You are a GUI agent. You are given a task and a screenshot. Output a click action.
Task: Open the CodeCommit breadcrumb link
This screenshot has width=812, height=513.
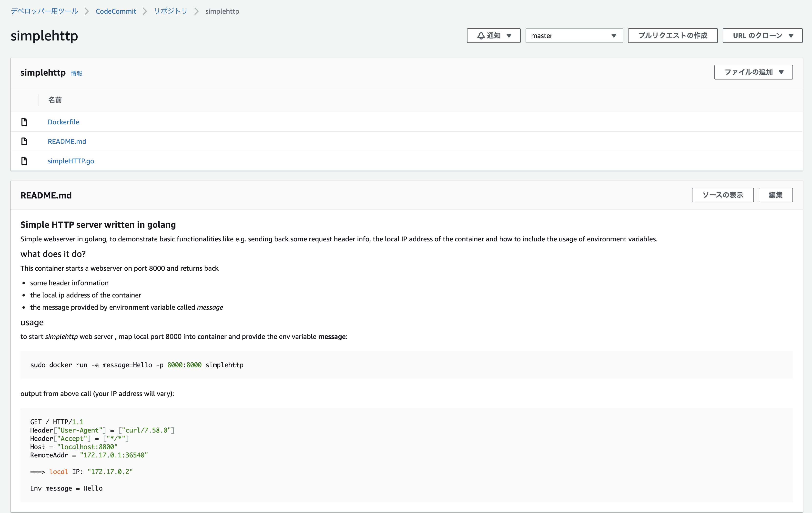[116, 11]
